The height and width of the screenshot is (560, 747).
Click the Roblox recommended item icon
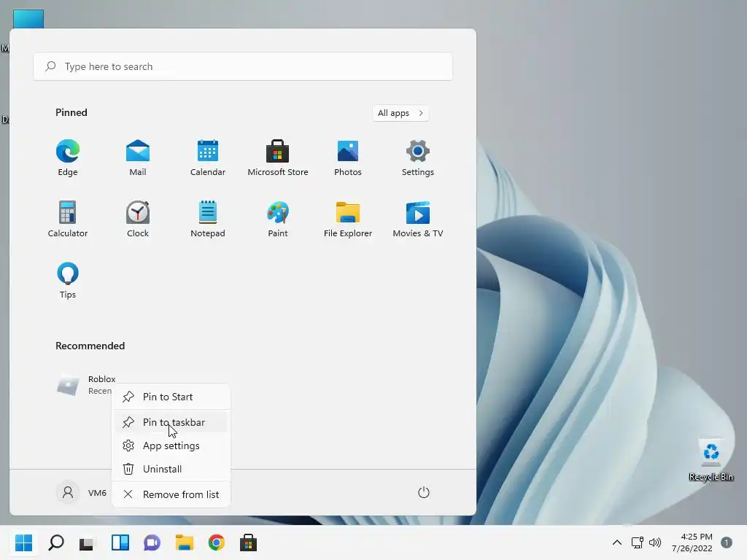68,385
